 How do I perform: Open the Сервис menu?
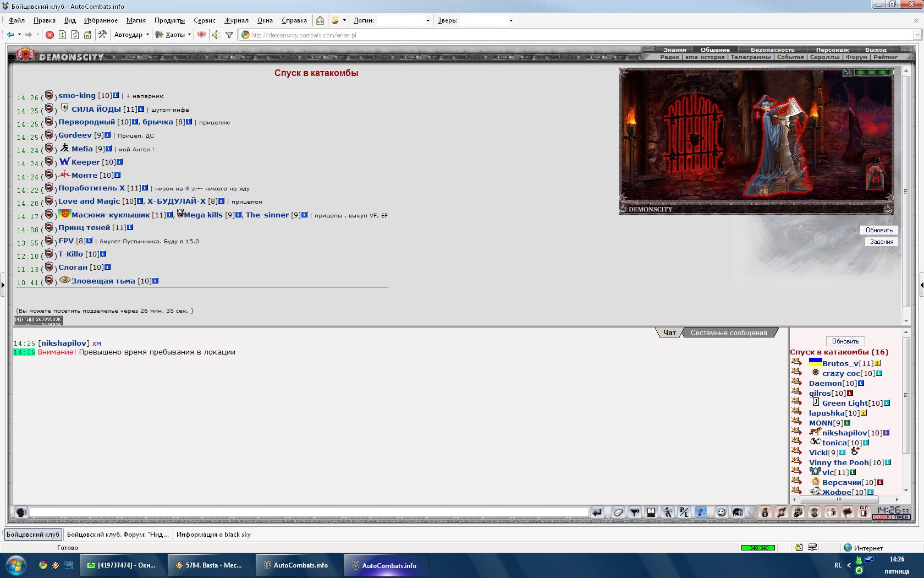[205, 20]
